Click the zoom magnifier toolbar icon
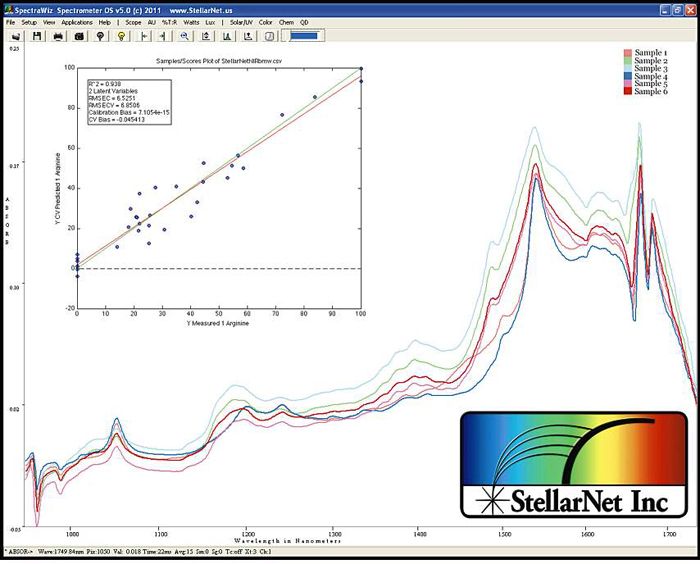Viewport: 700px width, 564px height. (x=184, y=36)
